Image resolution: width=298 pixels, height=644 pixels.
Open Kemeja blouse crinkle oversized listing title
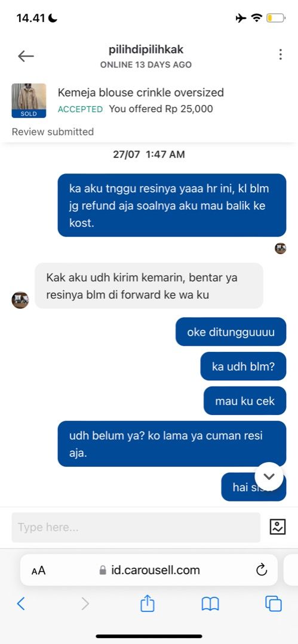(x=141, y=92)
